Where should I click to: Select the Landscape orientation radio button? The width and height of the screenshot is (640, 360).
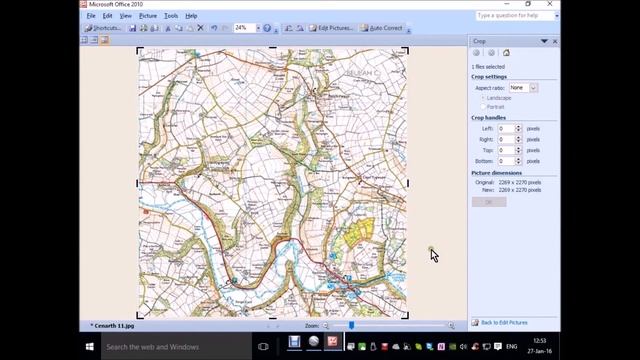pyautogui.click(x=483, y=98)
